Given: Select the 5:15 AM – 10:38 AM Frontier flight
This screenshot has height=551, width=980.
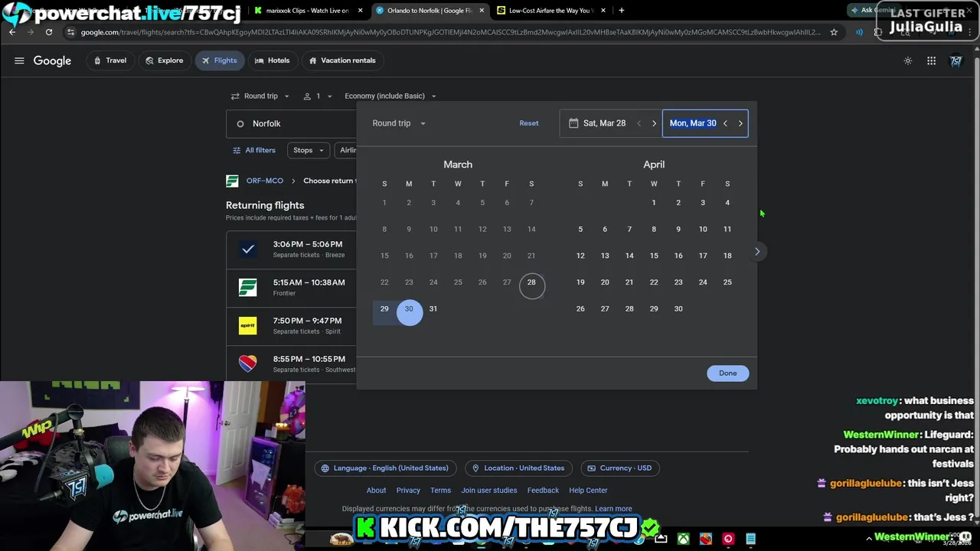Looking at the screenshot, I should tap(292, 287).
